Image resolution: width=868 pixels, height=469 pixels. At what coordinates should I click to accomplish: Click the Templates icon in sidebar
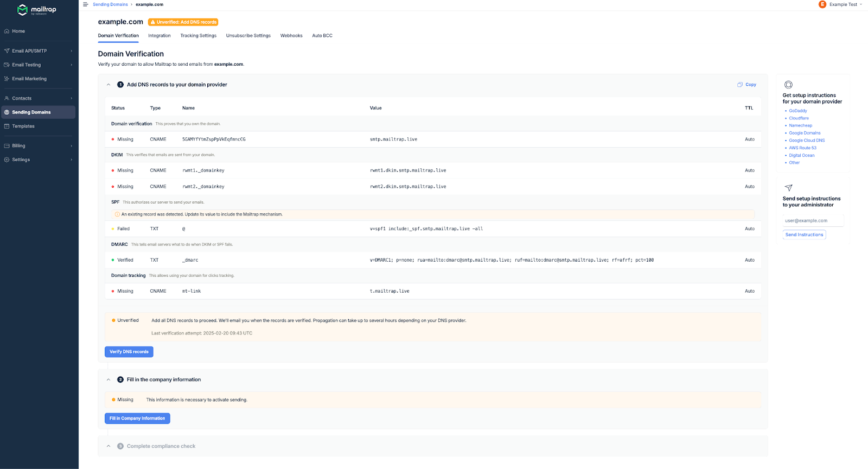7,126
